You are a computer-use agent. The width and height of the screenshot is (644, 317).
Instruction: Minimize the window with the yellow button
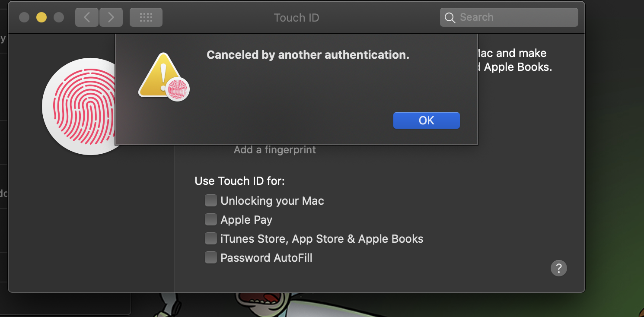[x=41, y=17]
